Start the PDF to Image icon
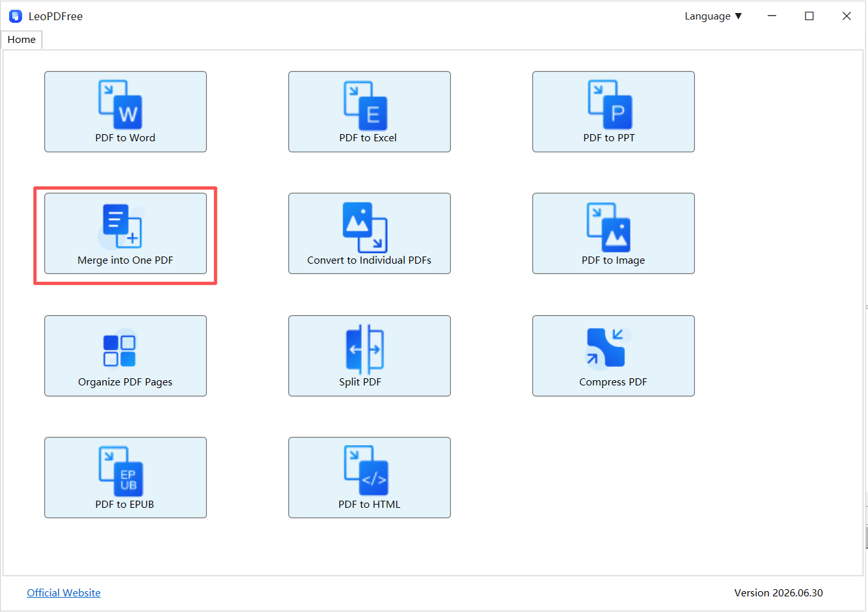Image resolution: width=868 pixels, height=612 pixels. click(x=609, y=227)
